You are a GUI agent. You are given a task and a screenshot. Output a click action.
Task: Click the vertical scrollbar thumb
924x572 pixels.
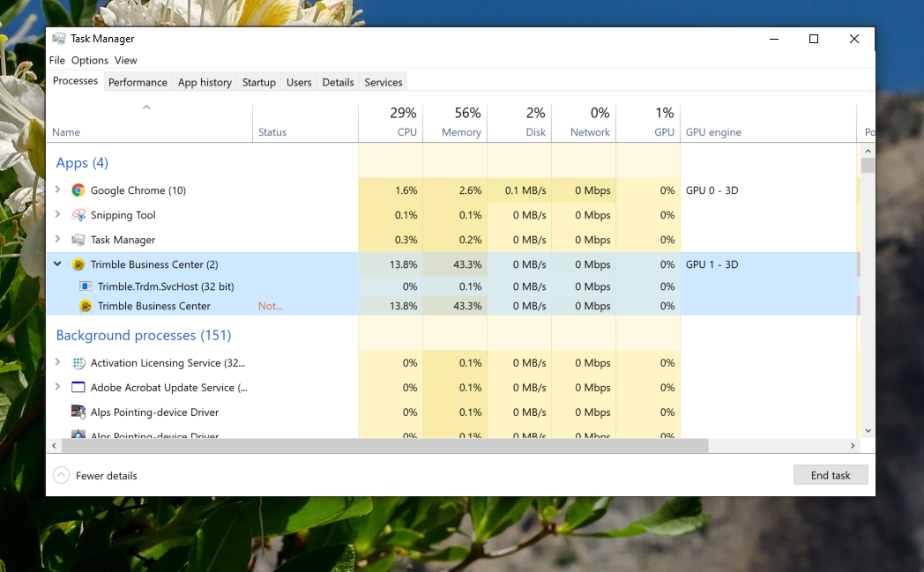(x=868, y=165)
